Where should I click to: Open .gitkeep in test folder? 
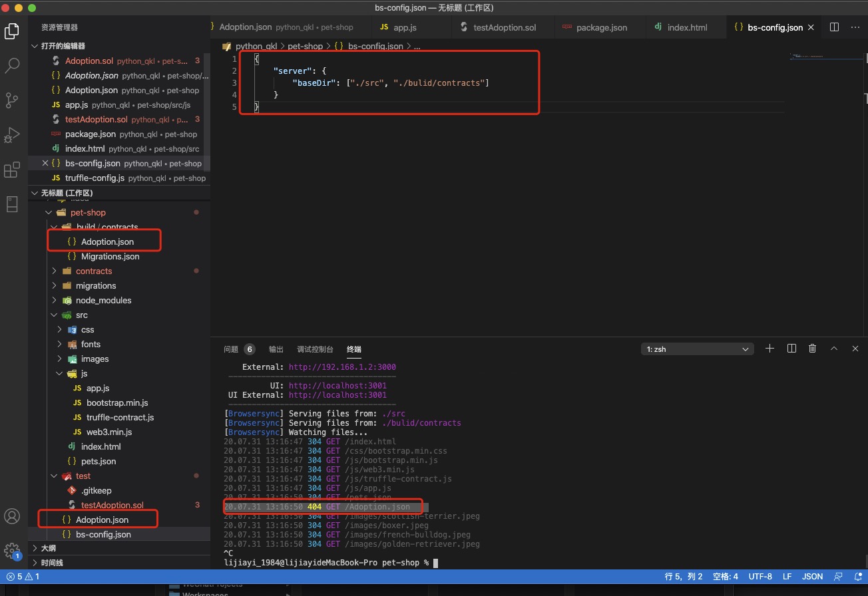[96, 490]
